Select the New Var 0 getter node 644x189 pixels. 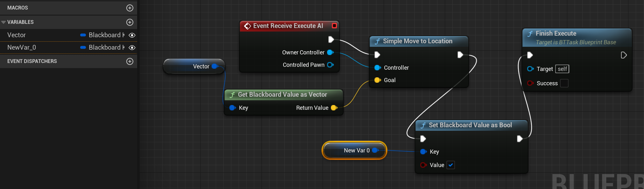pos(354,150)
